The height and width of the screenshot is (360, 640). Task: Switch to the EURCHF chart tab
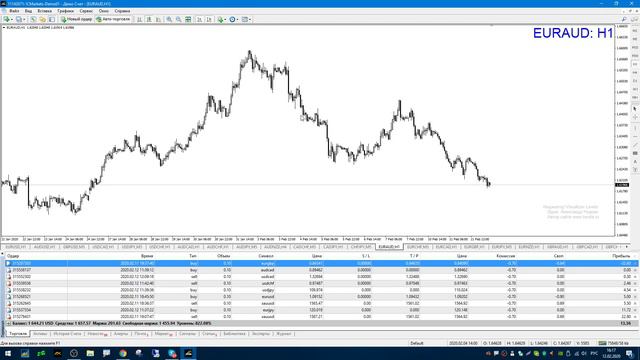pos(418,247)
